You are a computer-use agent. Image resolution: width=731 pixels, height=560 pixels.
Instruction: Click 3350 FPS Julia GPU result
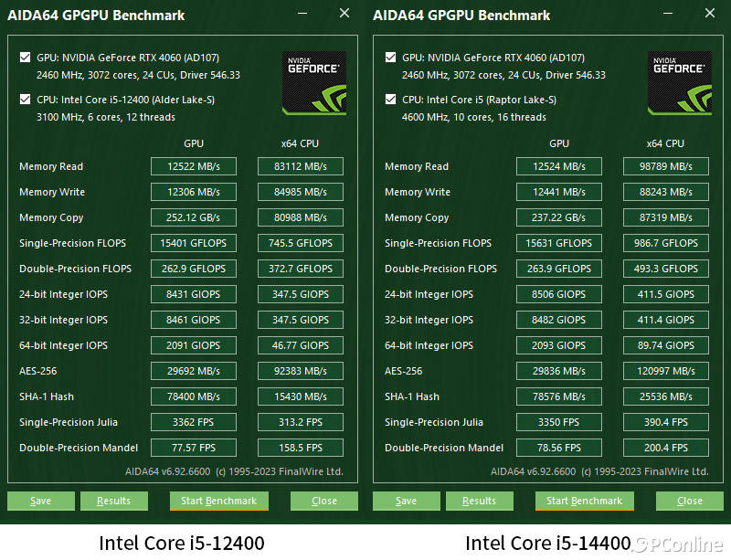559,422
